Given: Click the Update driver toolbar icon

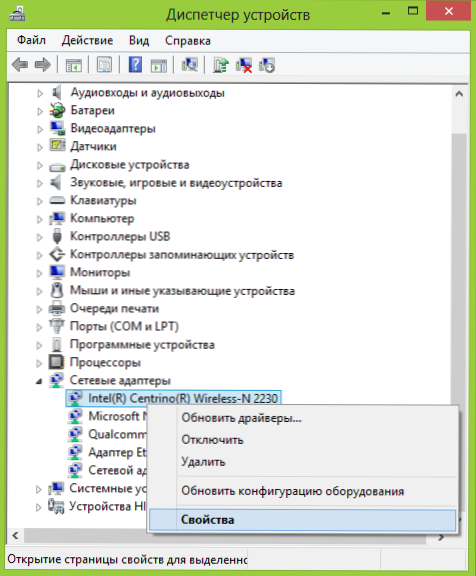Looking at the screenshot, I should [x=221, y=65].
